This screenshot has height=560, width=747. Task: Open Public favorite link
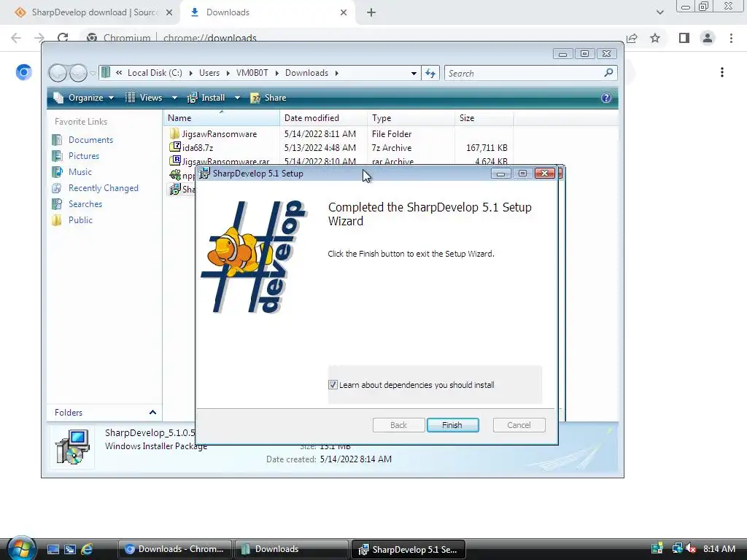click(80, 220)
